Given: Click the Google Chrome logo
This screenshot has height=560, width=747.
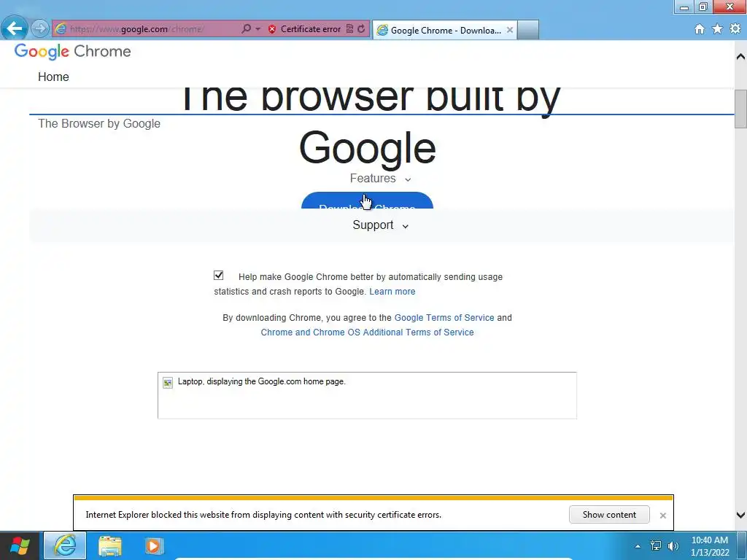Looking at the screenshot, I should click(72, 52).
